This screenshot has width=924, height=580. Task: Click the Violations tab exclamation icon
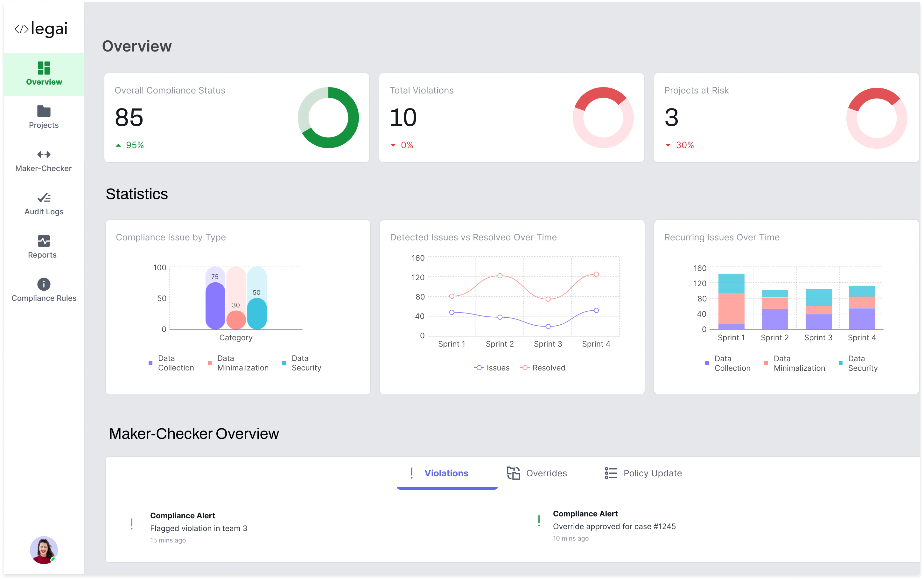(x=412, y=473)
